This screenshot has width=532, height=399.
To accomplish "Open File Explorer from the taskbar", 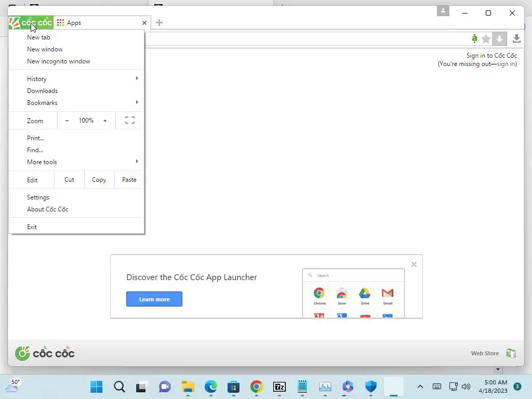I will point(188,387).
